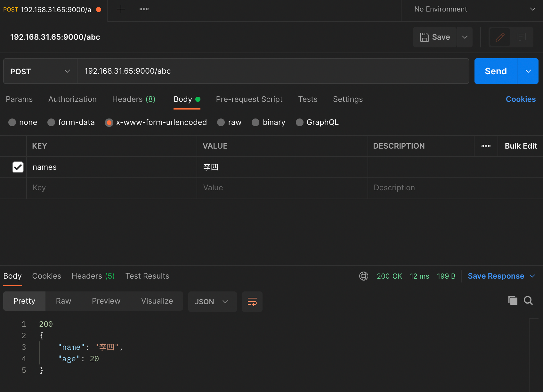Choose the GraphQL body type
The image size is (543, 392).
point(300,122)
